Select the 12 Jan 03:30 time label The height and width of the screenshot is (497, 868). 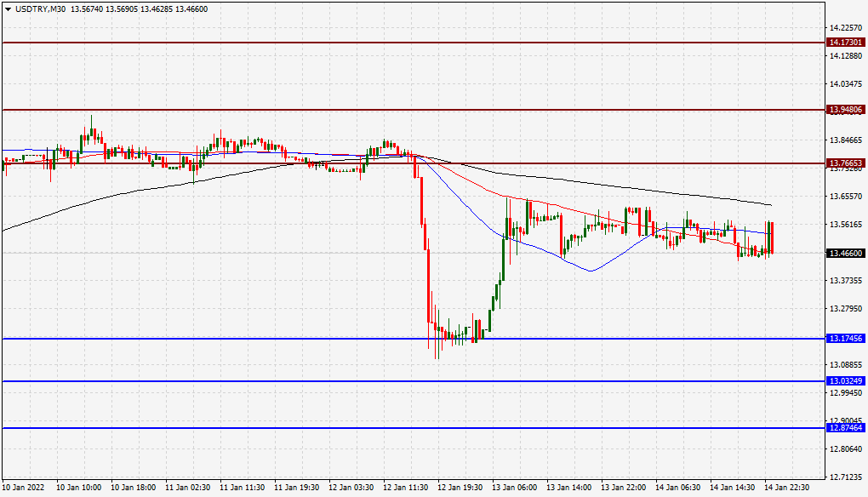click(x=351, y=488)
